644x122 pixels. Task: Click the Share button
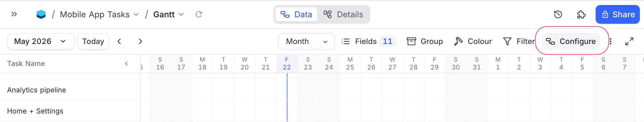point(618,14)
